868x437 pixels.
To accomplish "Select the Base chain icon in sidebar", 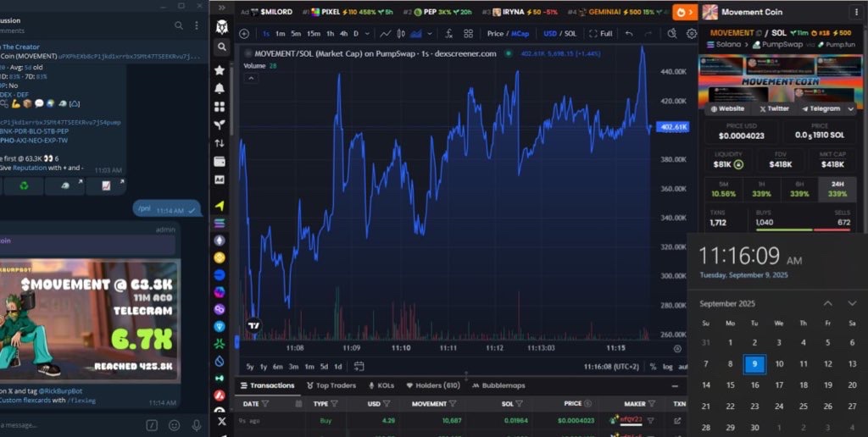I will click(220, 275).
